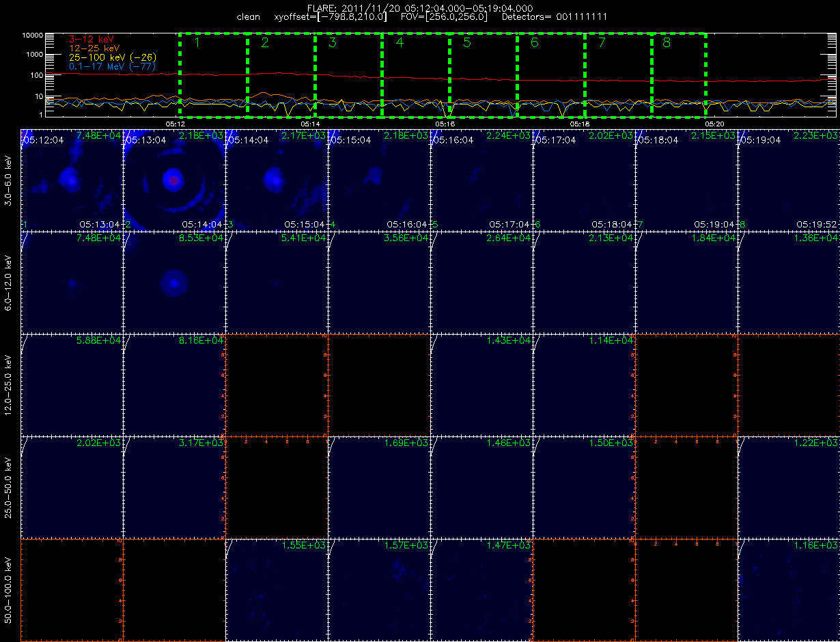Select interval 2 in the light curve
This screenshot has width=840, height=642.
[x=281, y=74]
